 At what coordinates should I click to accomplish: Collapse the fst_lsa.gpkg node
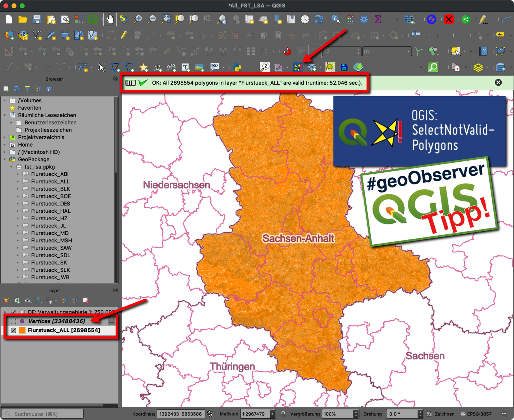pyautogui.click(x=11, y=167)
